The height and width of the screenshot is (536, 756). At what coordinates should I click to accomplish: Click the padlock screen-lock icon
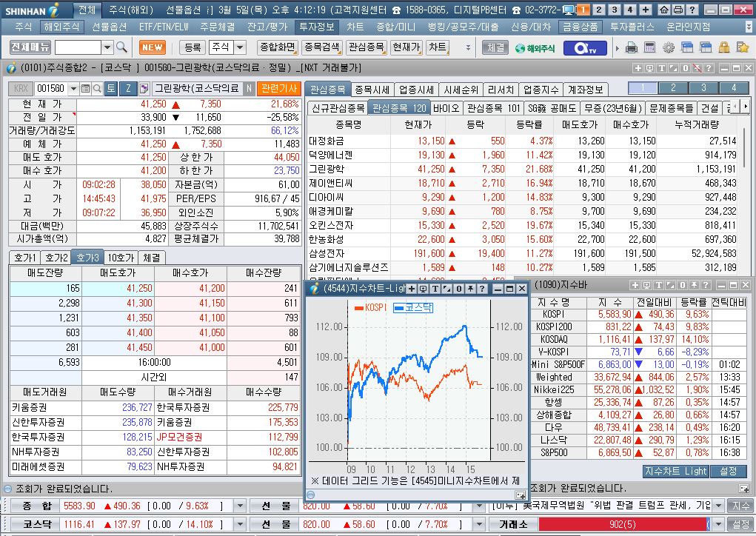pyautogui.click(x=723, y=47)
